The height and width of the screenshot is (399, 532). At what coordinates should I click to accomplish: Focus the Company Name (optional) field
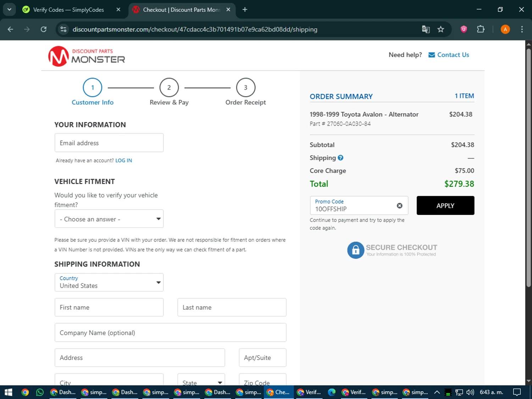[x=170, y=332]
